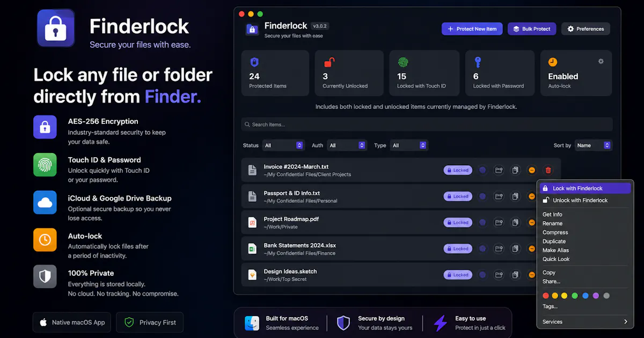Viewport: 644px width, 338px height.
Task: Click the Finder face icon by Built for macOS
Action: coord(252,323)
